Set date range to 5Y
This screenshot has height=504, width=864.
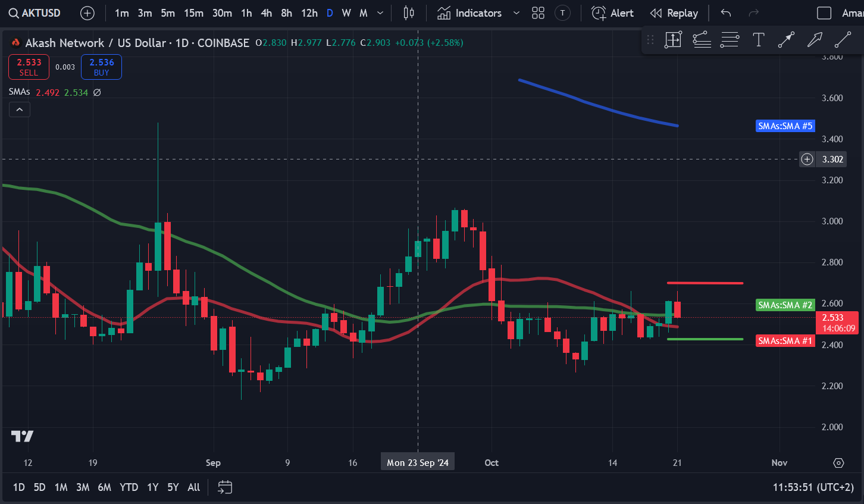(x=173, y=487)
